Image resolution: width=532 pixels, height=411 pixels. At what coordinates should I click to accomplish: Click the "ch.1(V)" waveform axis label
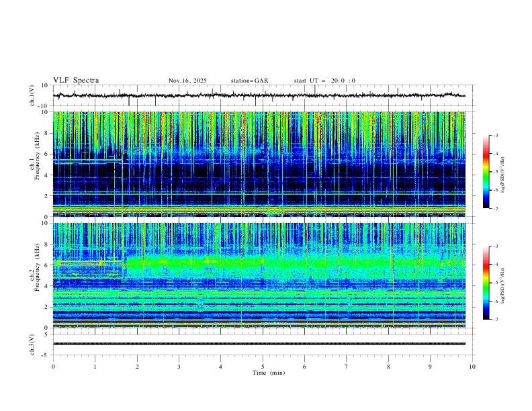(x=32, y=95)
